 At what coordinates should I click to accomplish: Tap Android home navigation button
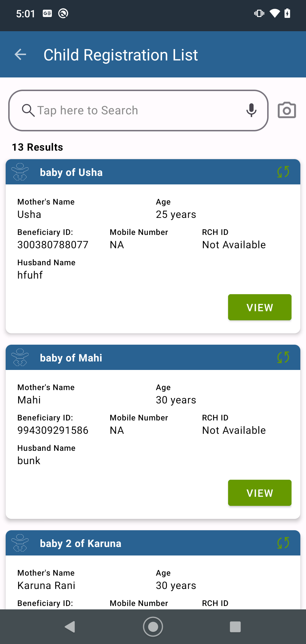(153, 627)
